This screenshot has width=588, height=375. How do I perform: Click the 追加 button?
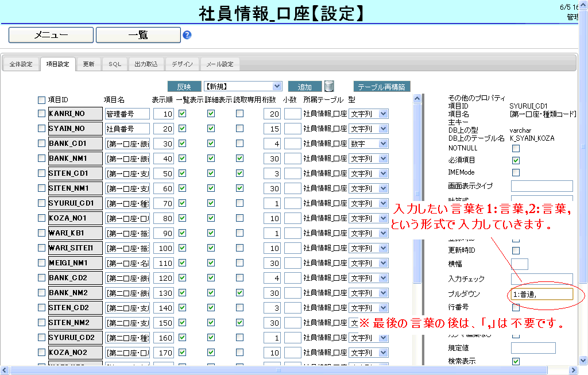pyautogui.click(x=304, y=87)
